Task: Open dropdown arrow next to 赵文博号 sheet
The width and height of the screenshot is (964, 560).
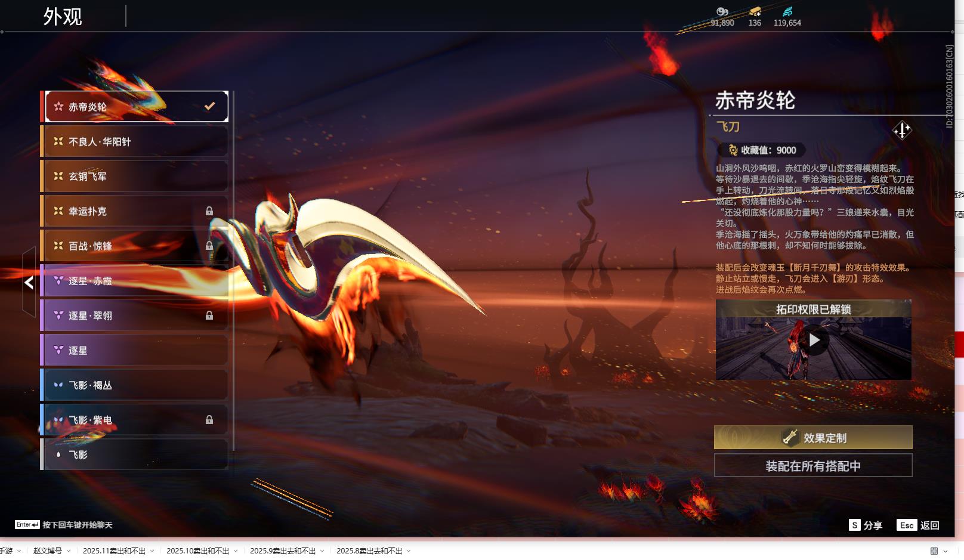Action: pos(69,551)
